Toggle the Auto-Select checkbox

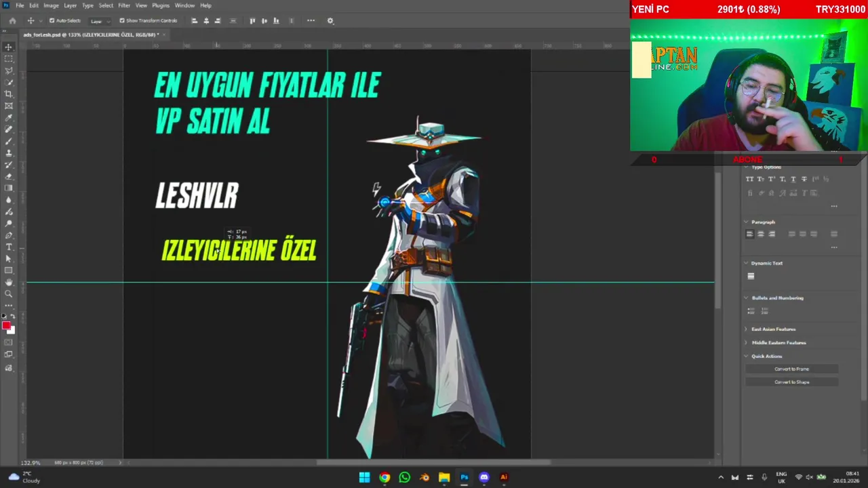[52, 20]
